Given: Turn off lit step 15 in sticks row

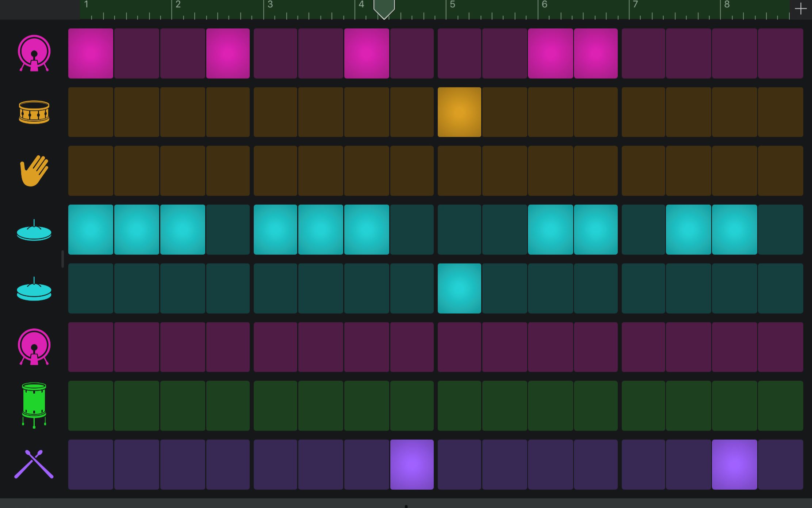Looking at the screenshot, I should point(735,465).
